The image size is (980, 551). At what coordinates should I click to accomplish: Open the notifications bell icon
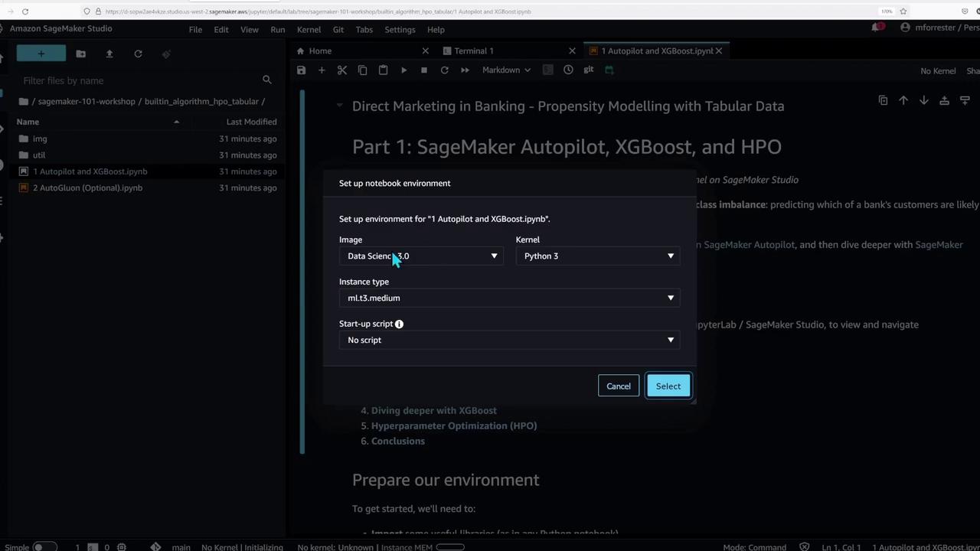(877, 28)
